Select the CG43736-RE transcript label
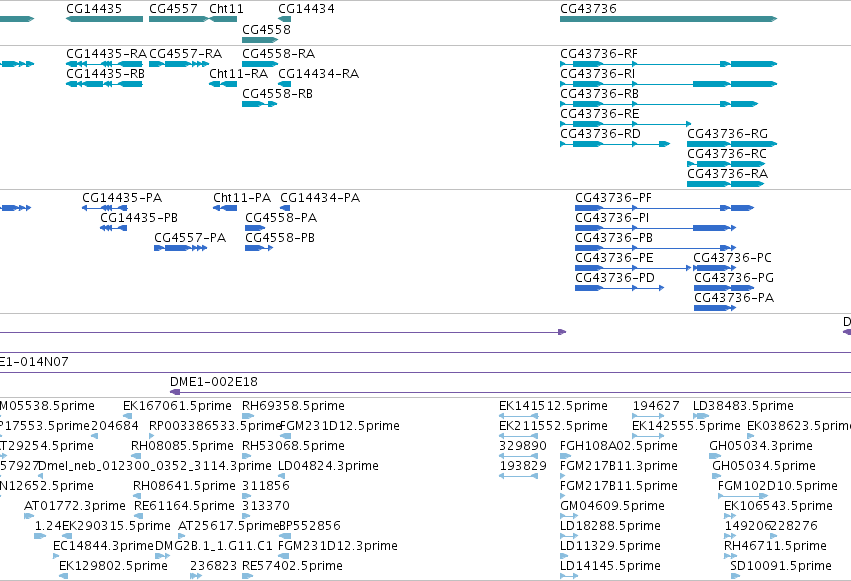Screen dimensions: 851x581 coord(600,114)
